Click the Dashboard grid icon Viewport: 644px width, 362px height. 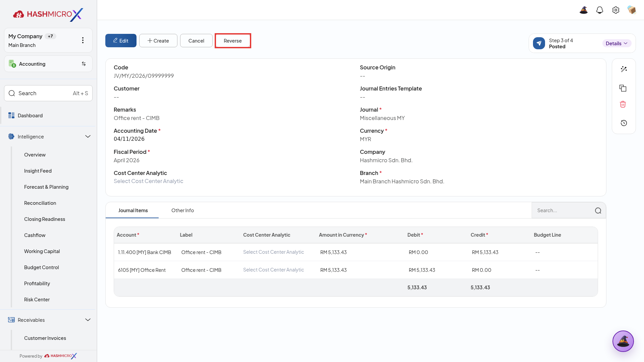[x=11, y=115]
